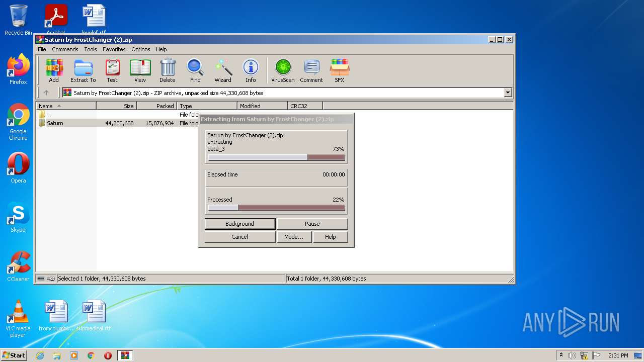644x362 pixels.
Task: Open Google Chrome desktop shortcut
Action: 18,122
